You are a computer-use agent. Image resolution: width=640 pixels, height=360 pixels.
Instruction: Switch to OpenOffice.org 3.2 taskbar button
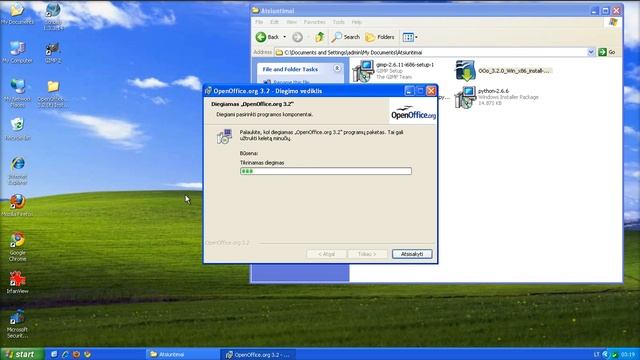(x=258, y=354)
